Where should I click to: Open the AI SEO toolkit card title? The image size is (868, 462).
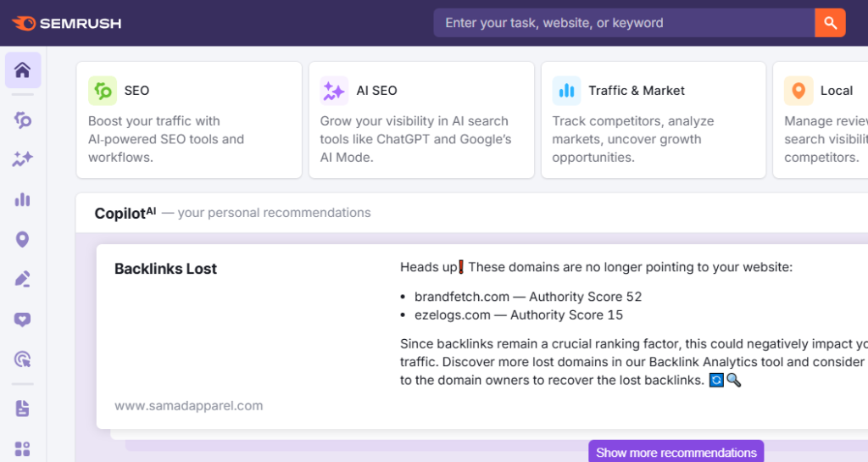click(x=376, y=91)
